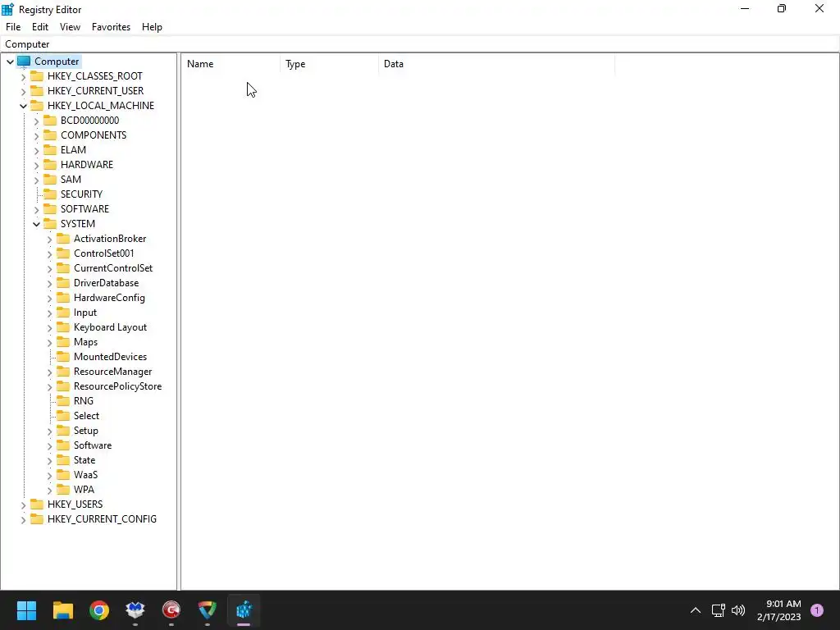Expand the HARDWARE key

coord(36,165)
